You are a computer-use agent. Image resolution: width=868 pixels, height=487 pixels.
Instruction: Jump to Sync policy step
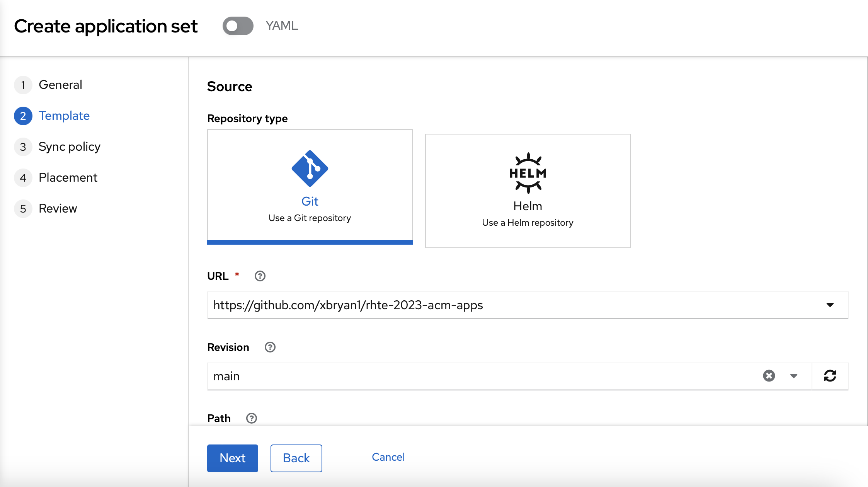coord(58,146)
